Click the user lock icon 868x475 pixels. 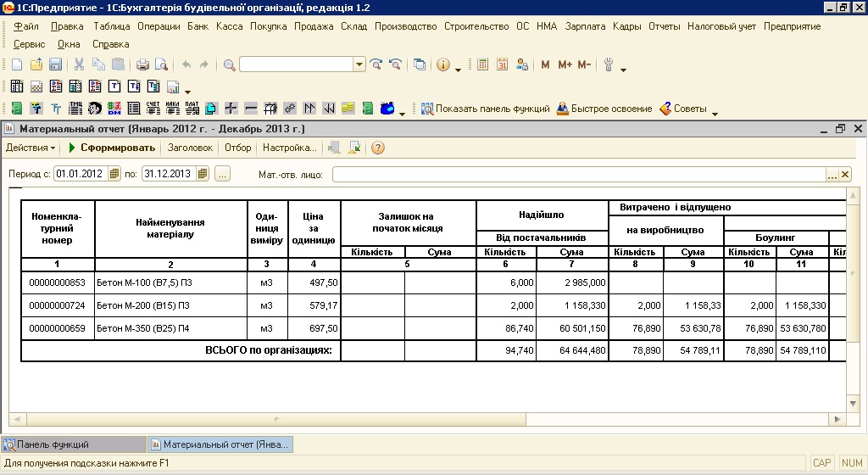pyautogui.click(x=521, y=64)
